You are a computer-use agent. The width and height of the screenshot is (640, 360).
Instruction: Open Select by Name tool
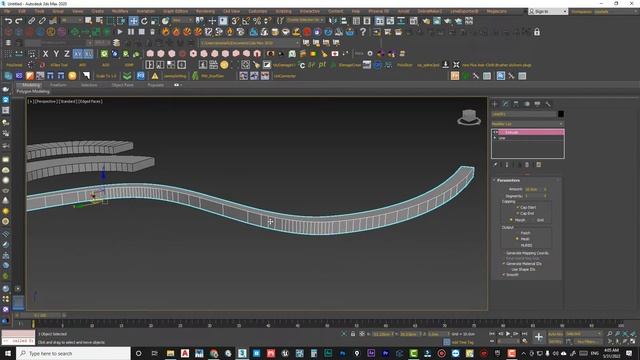99,20
